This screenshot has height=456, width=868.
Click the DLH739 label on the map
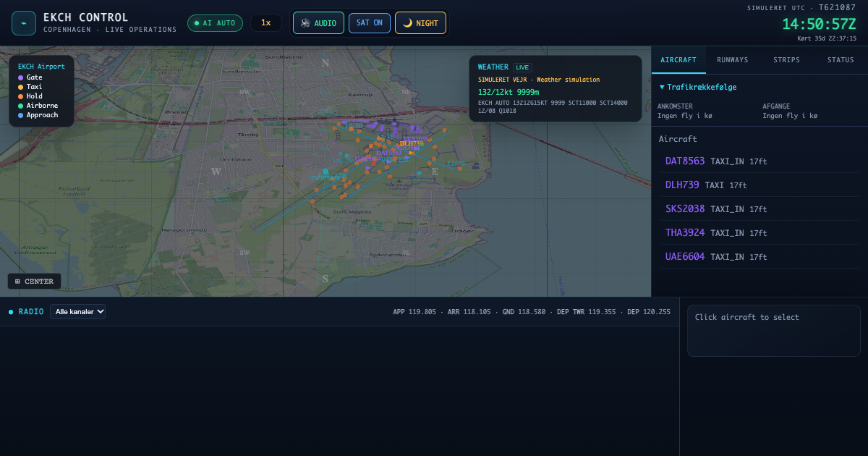click(411, 143)
